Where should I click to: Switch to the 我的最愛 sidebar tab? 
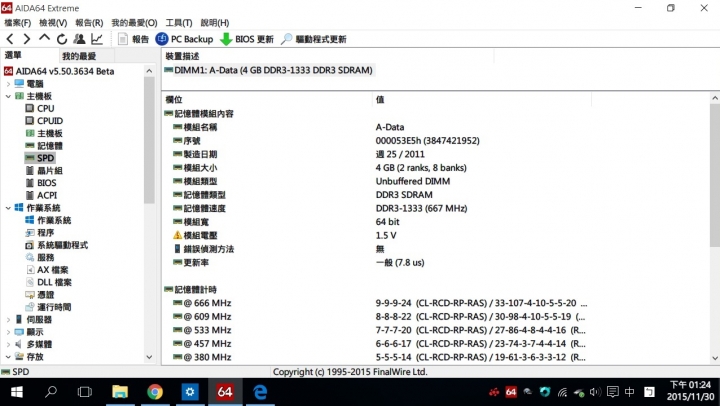pos(79,56)
